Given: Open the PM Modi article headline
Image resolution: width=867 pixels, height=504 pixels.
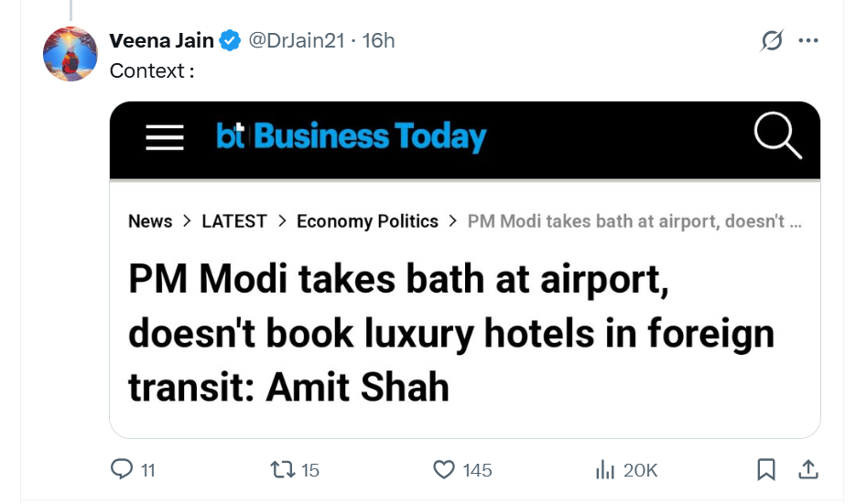Looking at the screenshot, I should click(451, 333).
